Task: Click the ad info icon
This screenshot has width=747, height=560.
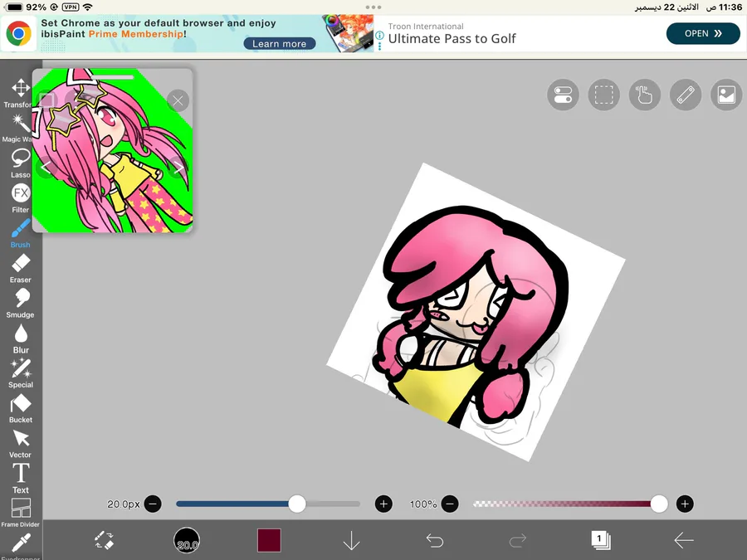Action: tap(379, 35)
